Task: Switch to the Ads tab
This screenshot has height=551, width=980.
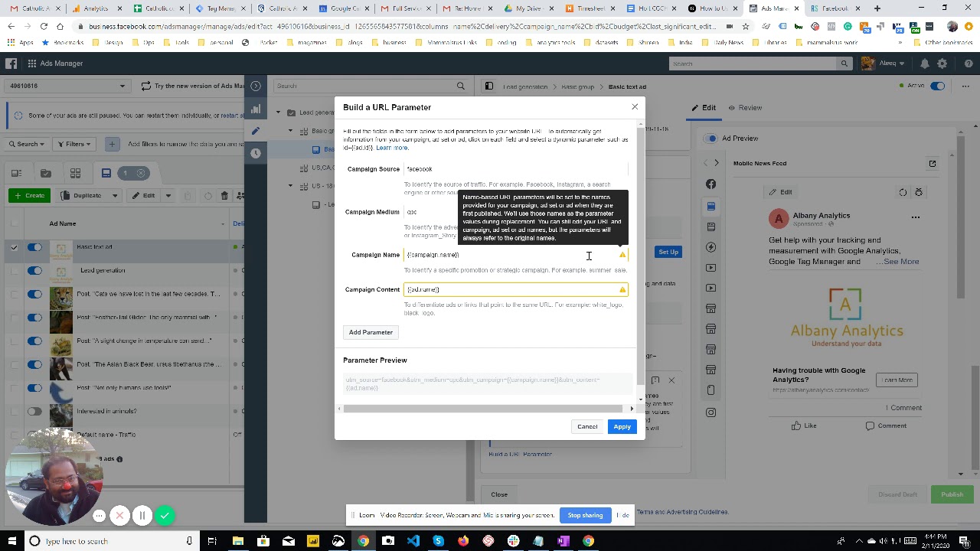Action: tap(106, 173)
